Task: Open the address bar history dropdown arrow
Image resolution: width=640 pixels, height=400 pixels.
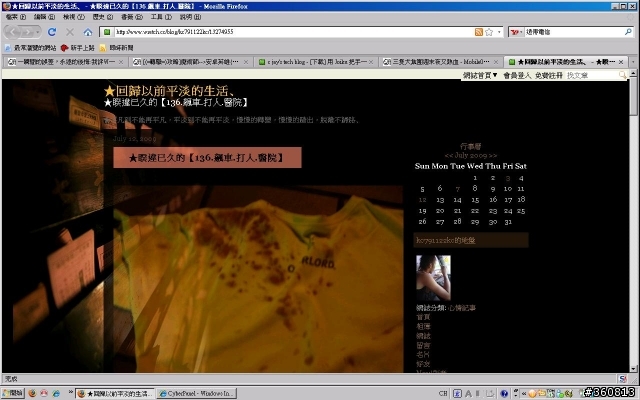Action: [499, 32]
